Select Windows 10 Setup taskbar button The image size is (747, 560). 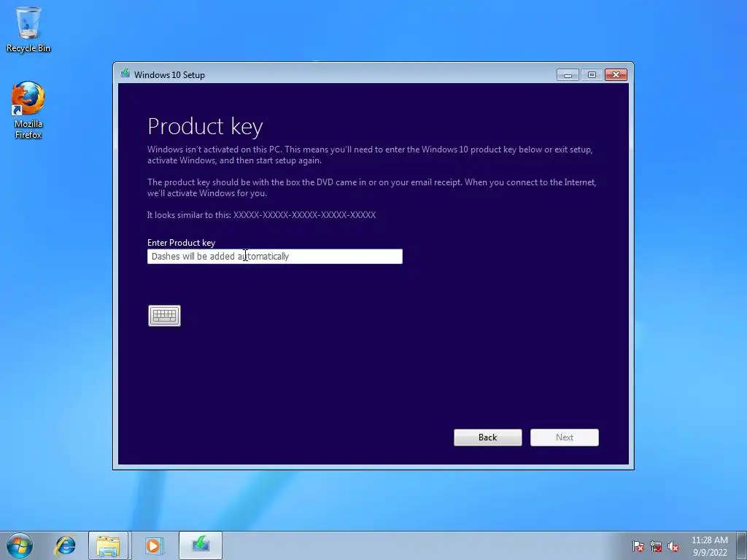click(201, 545)
